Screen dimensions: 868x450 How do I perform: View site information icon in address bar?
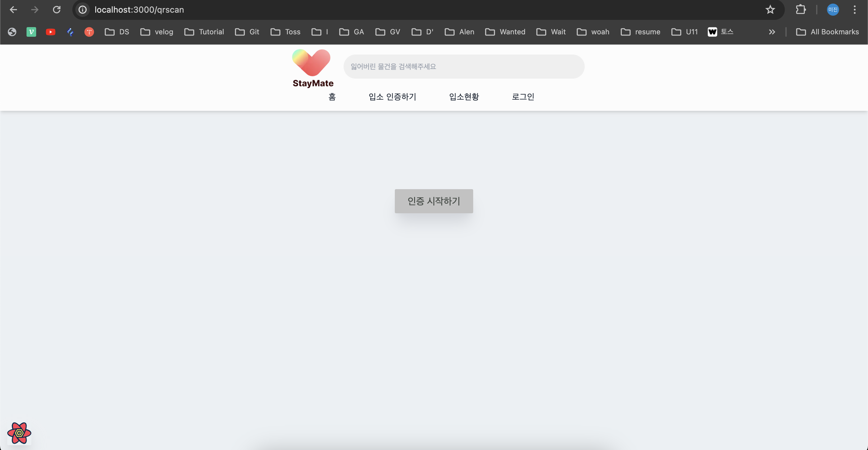tap(83, 10)
